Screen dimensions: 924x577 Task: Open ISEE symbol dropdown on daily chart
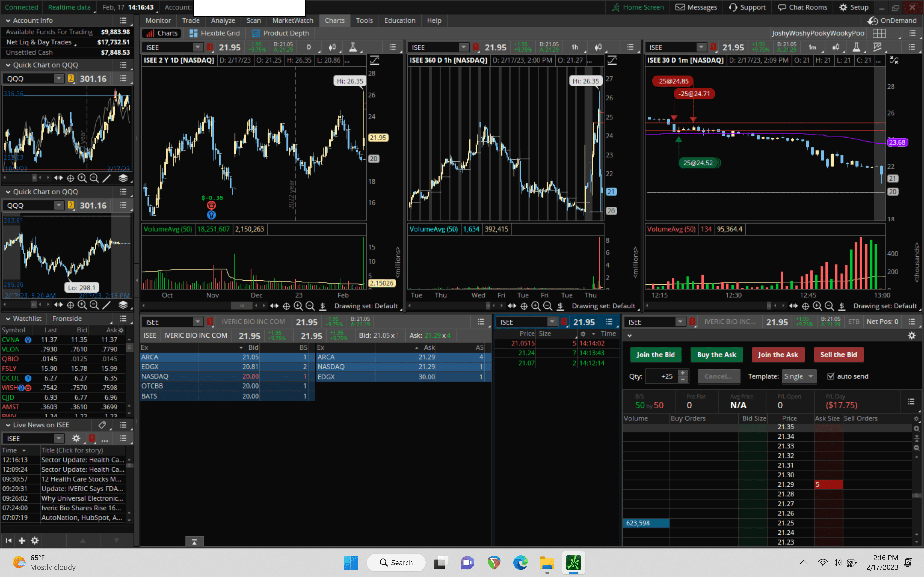197,47
